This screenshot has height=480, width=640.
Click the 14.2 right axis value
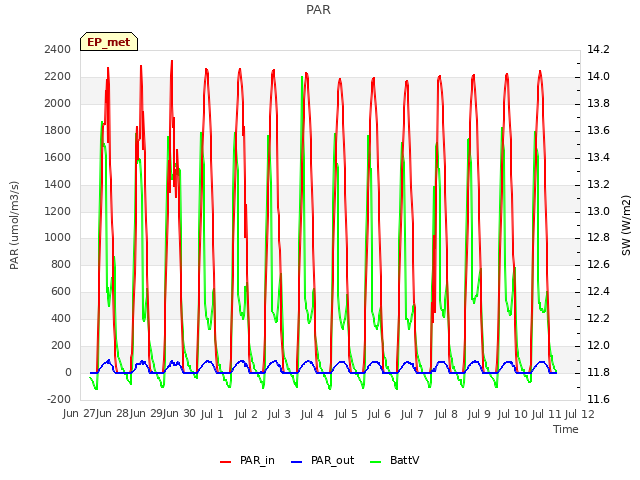click(x=598, y=49)
